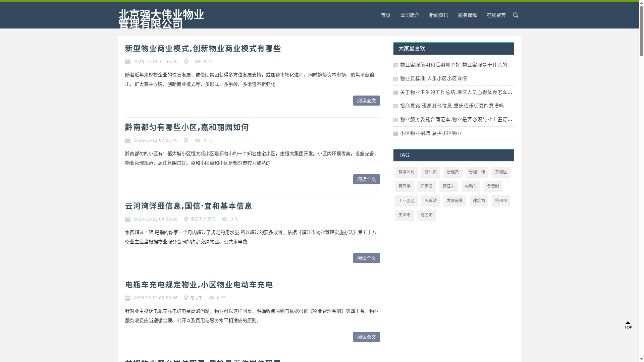Click location pin icon before 电动车 tag
The image size is (644, 362).
[x=186, y=298]
